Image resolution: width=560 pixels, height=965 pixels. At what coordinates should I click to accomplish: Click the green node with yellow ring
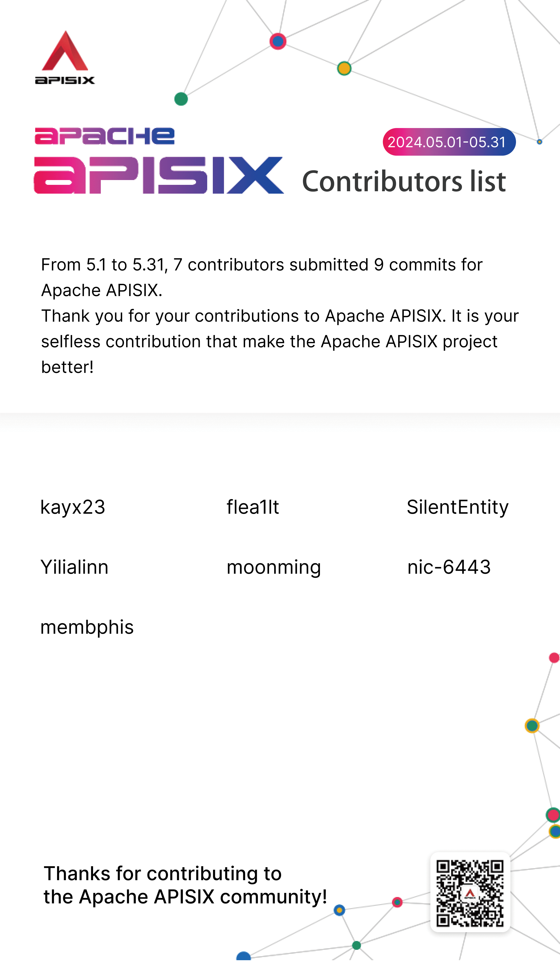click(532, 726)
